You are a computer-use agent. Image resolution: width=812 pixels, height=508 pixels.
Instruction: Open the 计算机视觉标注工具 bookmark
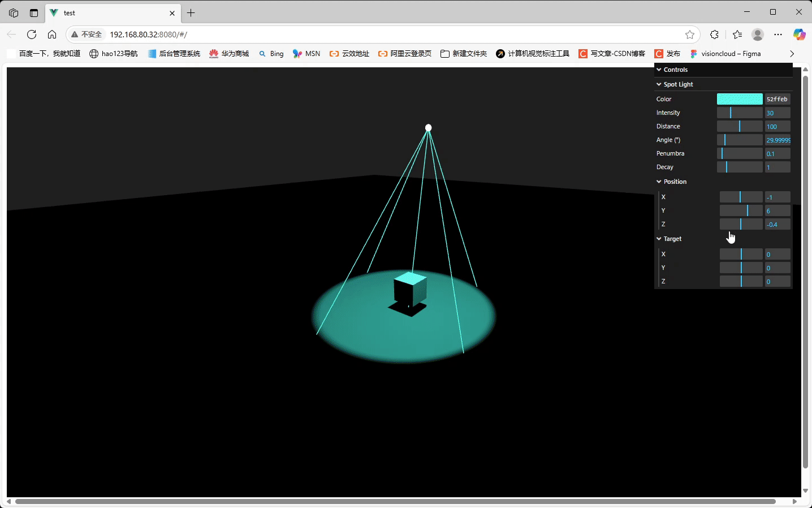point(533,54)
